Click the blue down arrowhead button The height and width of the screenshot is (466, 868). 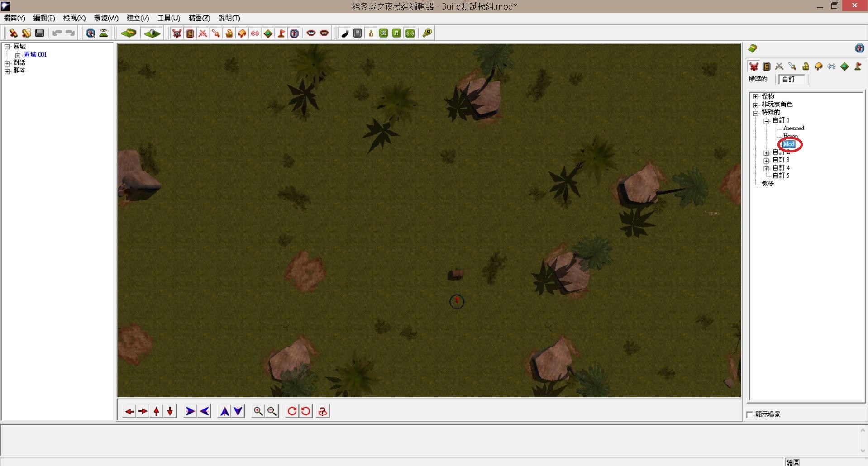(238, 411)
